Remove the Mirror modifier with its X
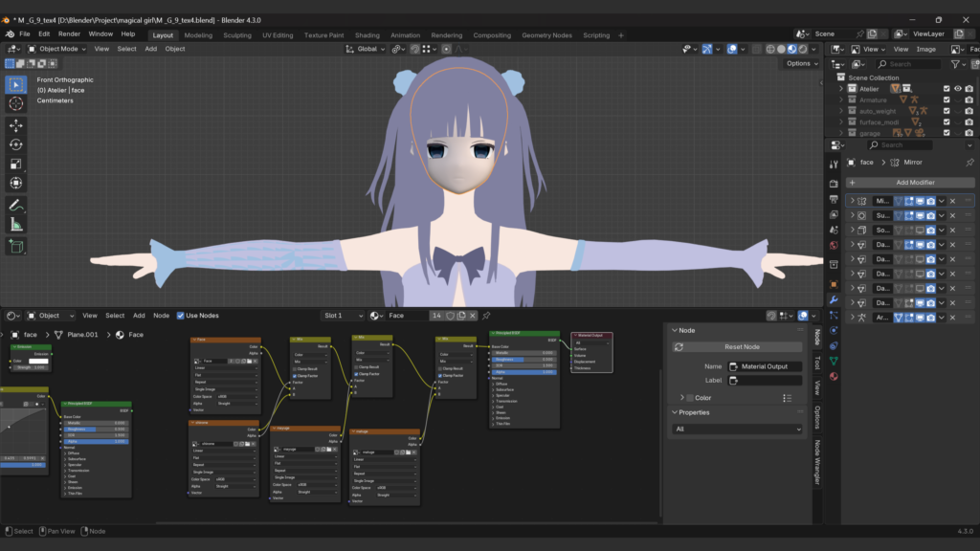Screen dimensions: 980x551 (952, 202)
